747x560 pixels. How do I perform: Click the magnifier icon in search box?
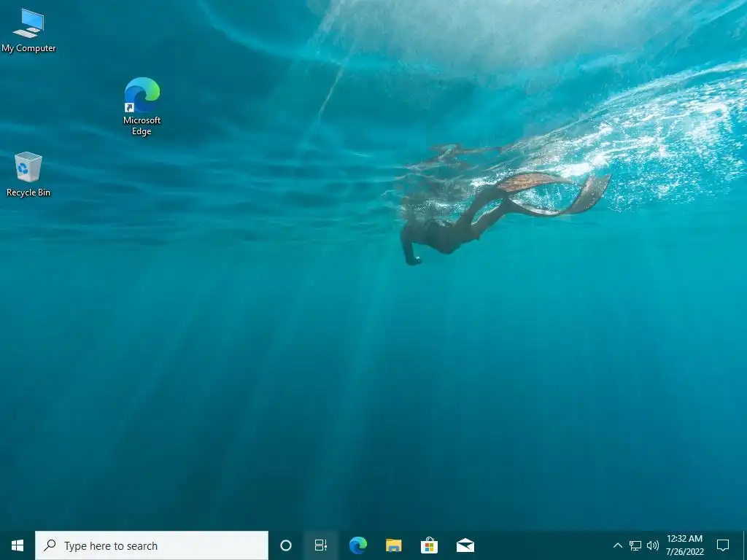pos(50,545)
